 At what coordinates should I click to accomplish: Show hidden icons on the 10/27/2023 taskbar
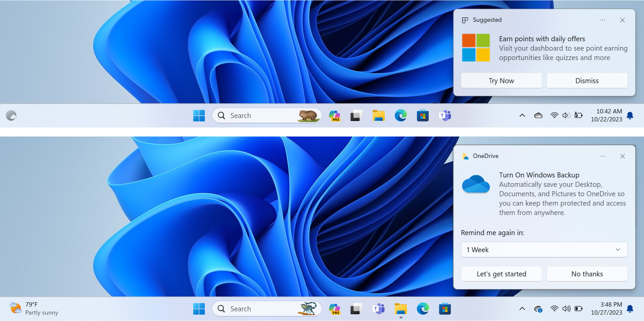pyautogui.click(x=522, y=309)
